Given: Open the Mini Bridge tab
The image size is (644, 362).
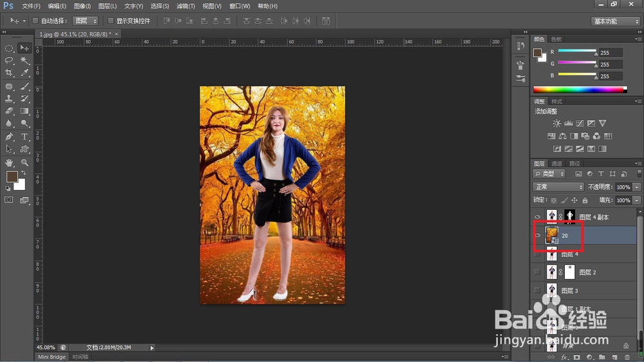Looking at the screenshot, I should point(52,357).
